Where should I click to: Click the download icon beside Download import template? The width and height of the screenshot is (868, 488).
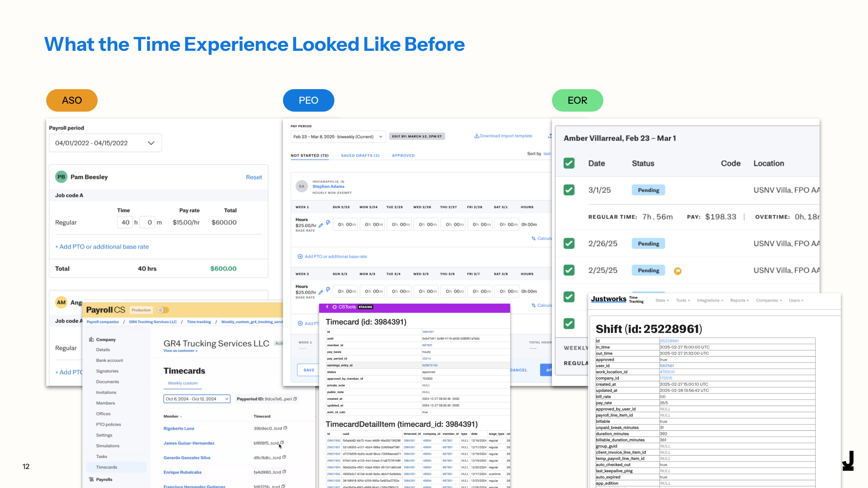(x=477, y=136)
